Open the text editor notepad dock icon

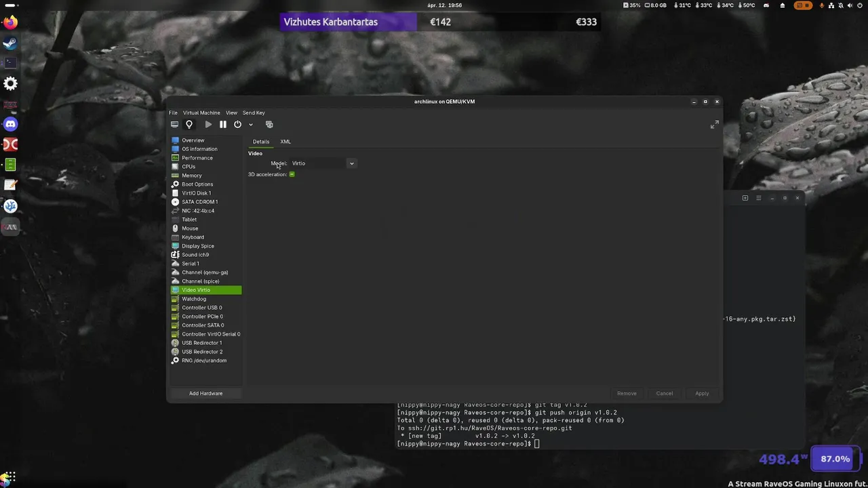(x=10, y=185)
